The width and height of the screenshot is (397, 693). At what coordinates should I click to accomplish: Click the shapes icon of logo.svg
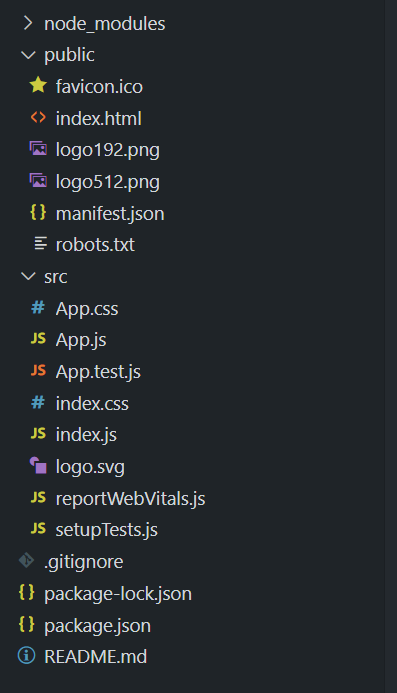coord(38,466)
